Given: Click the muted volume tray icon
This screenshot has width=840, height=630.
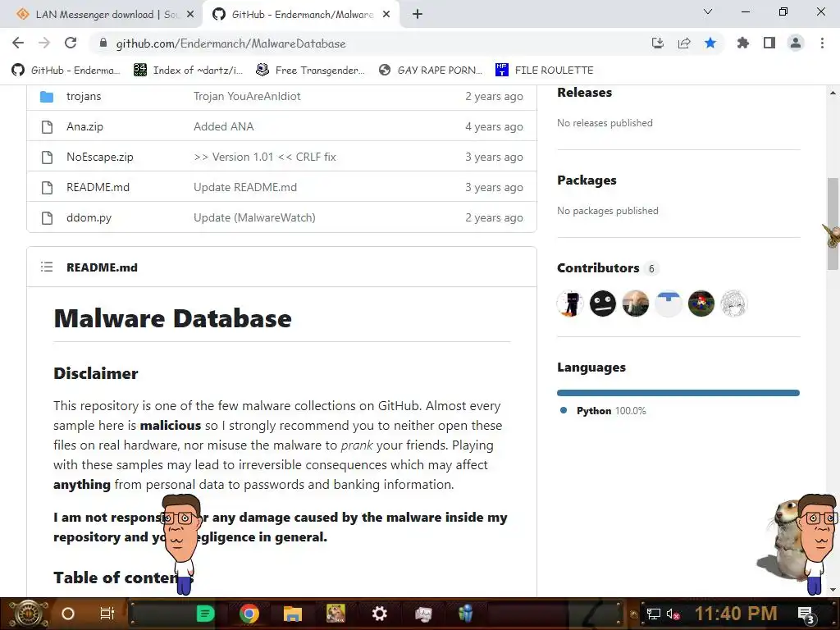Looking at the screenshot, I should pos(673,614).
